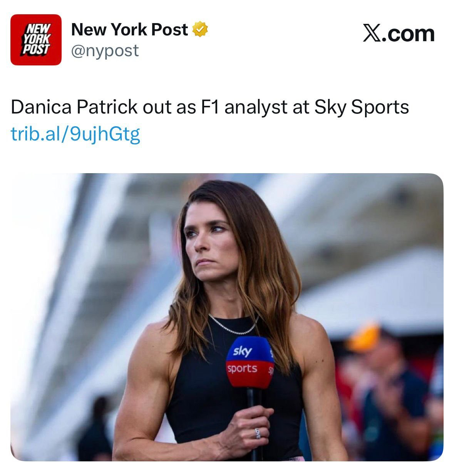Screen dimensions: 454x476
Task: Click the word "analyst" in the tweet
Action: [256, 107]
